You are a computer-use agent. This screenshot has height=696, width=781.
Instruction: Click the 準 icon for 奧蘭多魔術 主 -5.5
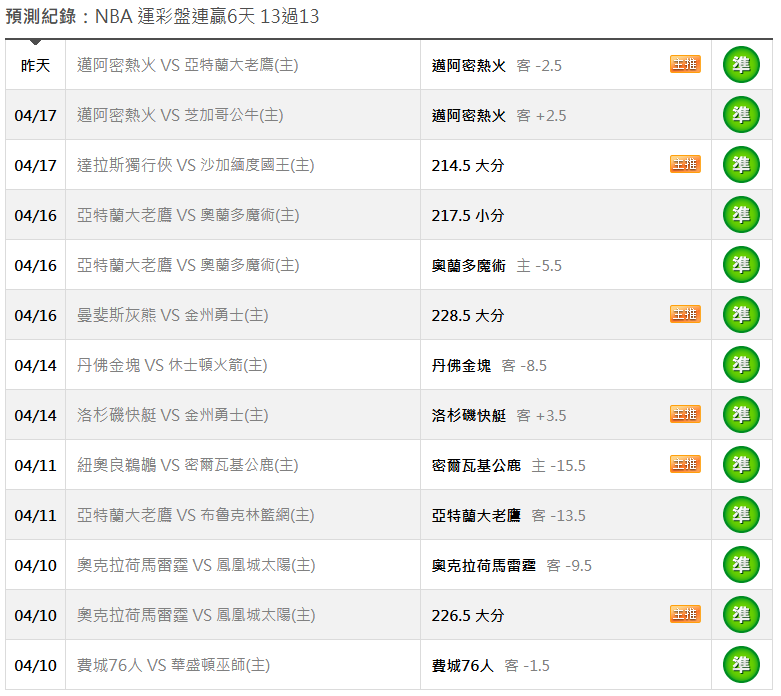pos(741,265)
